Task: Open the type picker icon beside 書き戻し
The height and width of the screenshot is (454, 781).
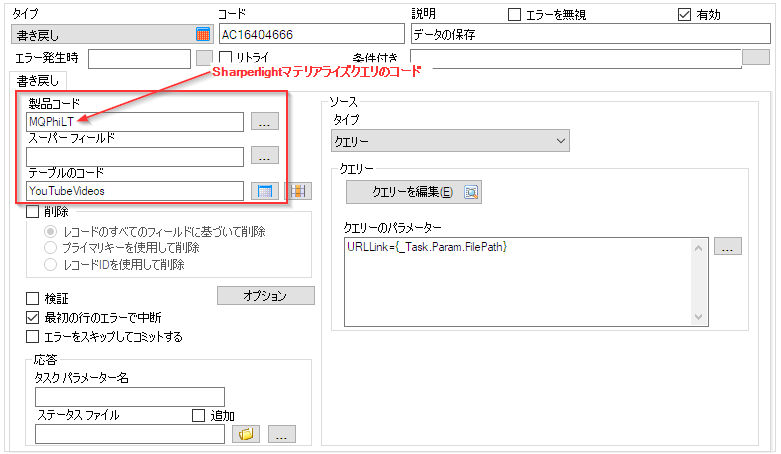Action: click(203, 34)
